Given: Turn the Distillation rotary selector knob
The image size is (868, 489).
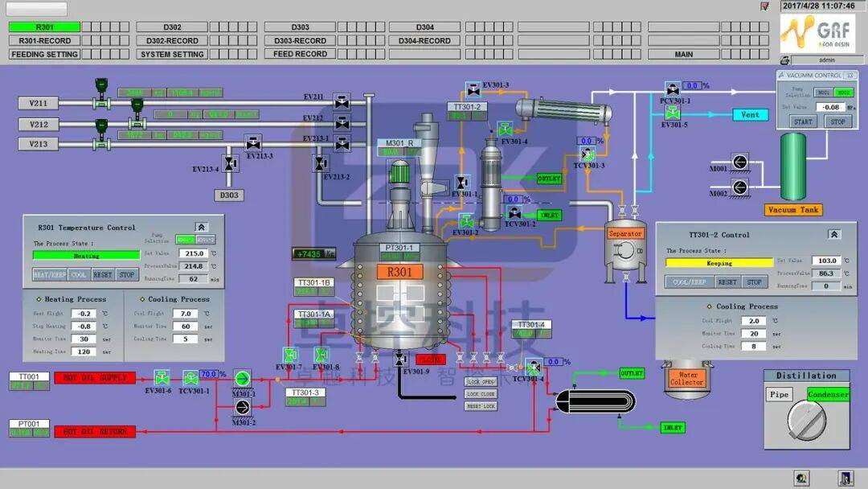Looking at the screenshot, I should pos(806,419).
